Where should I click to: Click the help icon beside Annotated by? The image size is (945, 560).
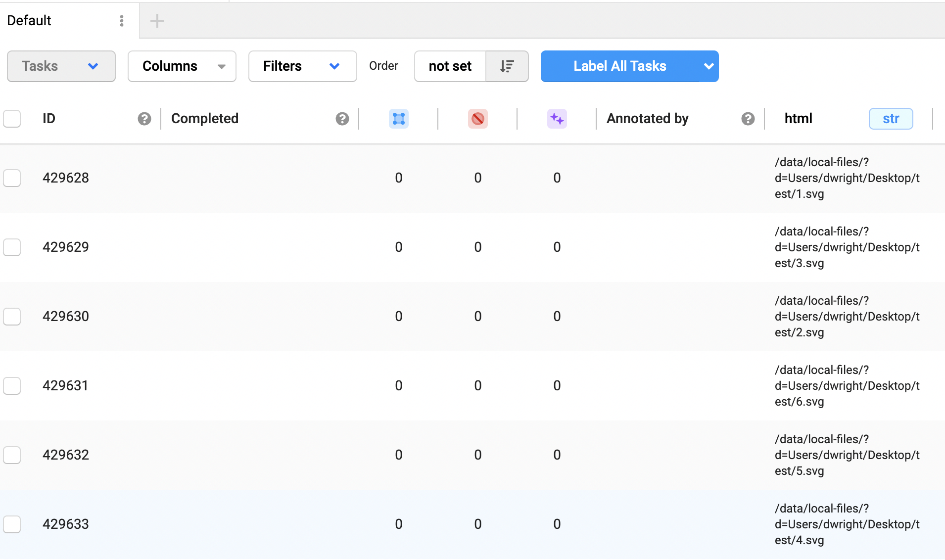pos(748,119)
